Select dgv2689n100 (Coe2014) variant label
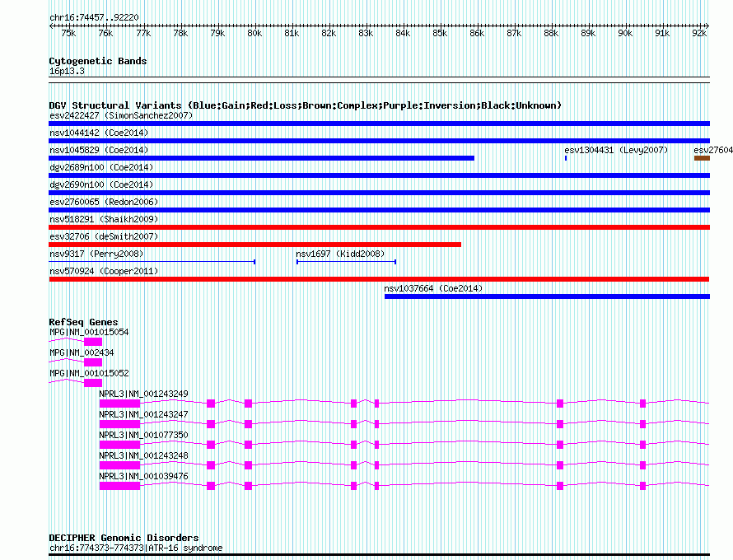This screenshot has height=560, width=733. 101,167
